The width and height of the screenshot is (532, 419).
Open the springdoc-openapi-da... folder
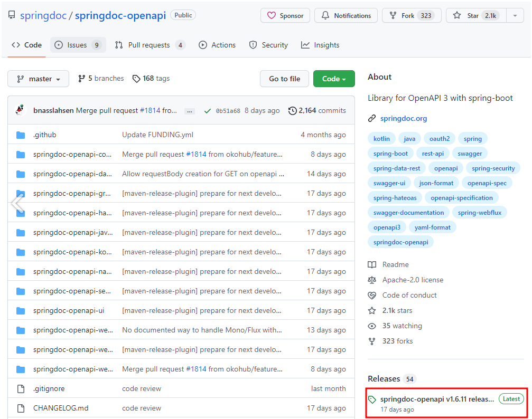pos(72,174)
